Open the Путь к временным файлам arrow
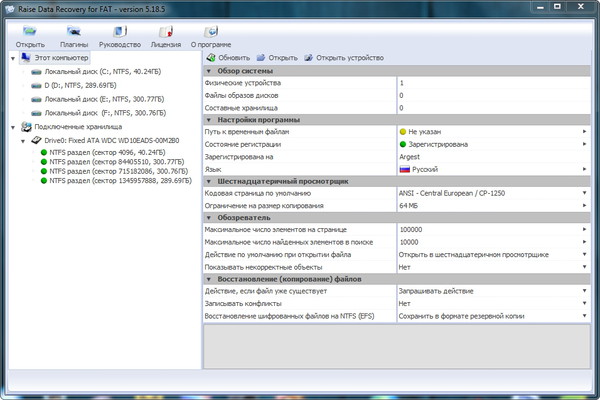 point(584,132)
